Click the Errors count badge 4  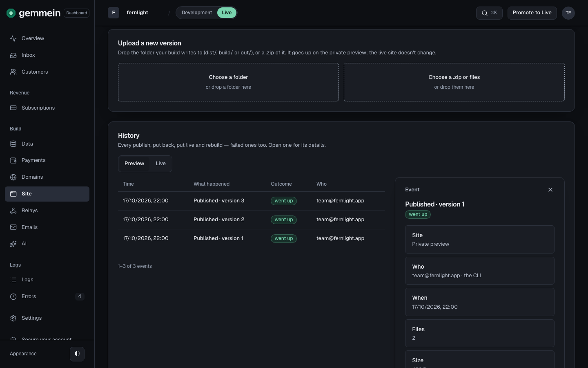[80, 296]
